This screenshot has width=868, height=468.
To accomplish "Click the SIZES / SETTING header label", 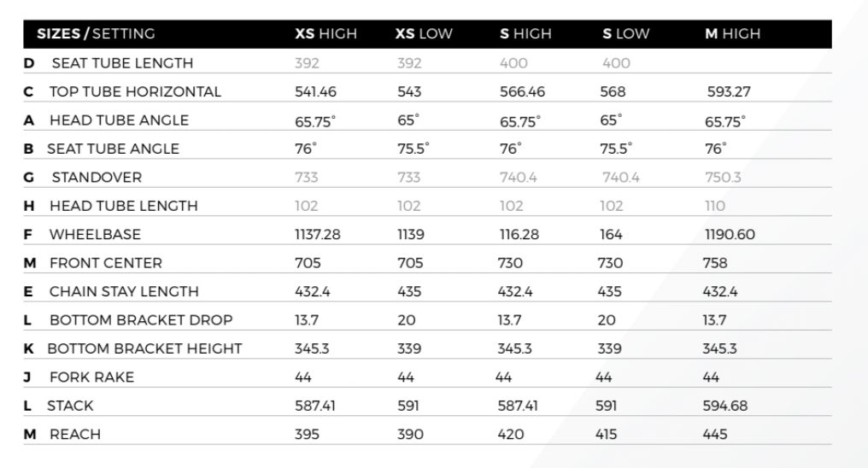I will (96, 34).
